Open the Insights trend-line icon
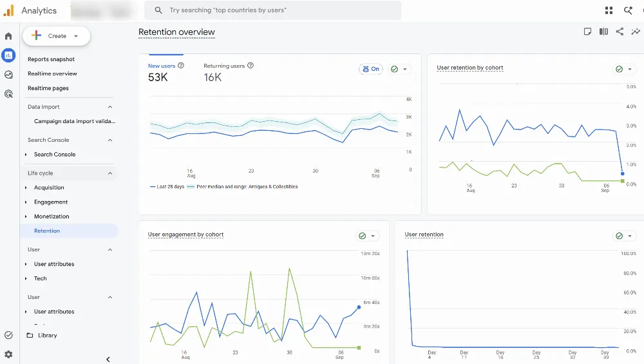This screenshot has height=364, width=644. [x=636, y=32]
